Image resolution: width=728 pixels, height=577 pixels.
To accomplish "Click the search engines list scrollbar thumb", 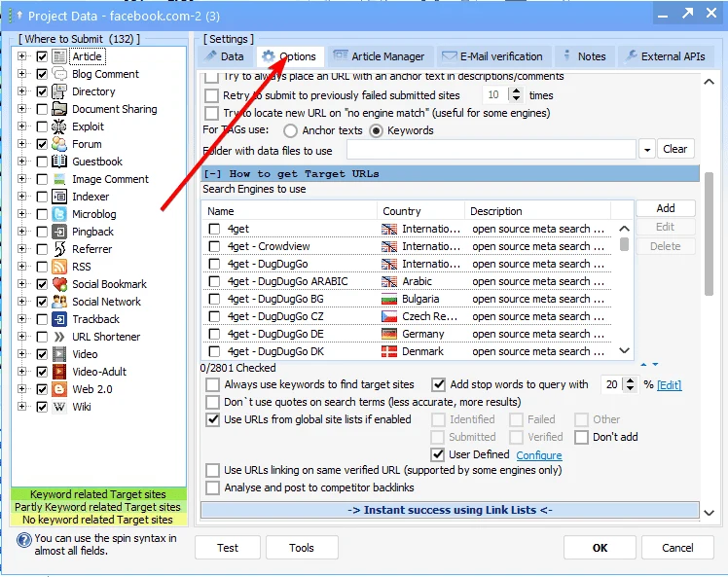I will (x=625, y=244).
